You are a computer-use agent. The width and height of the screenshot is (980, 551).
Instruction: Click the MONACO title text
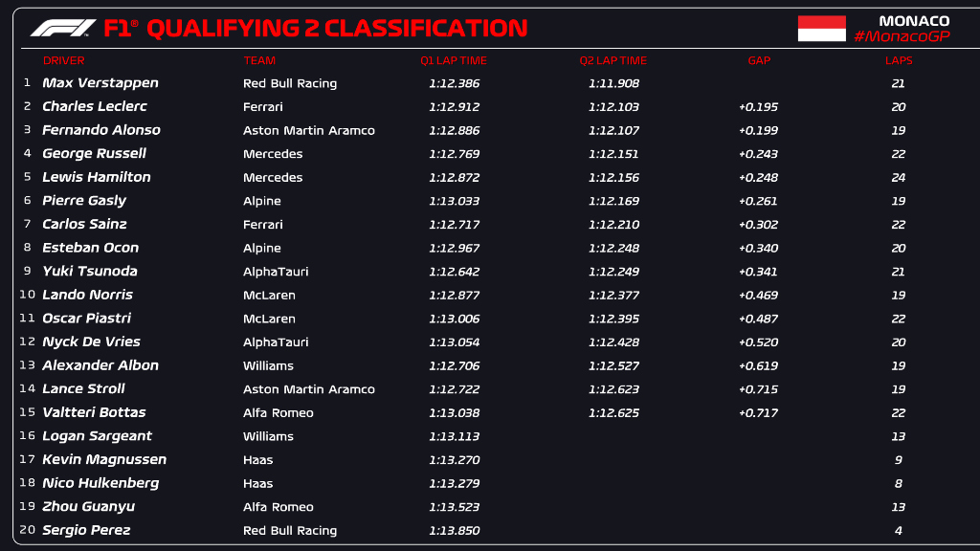click(914, 21)
